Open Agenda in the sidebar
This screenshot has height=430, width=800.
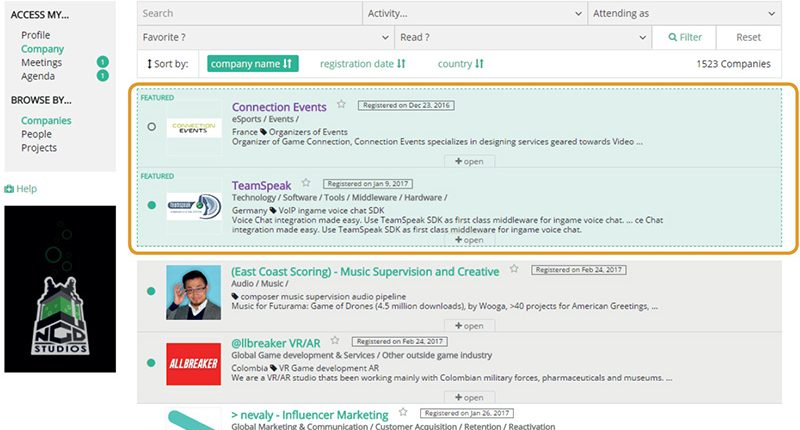coord(38,76)
